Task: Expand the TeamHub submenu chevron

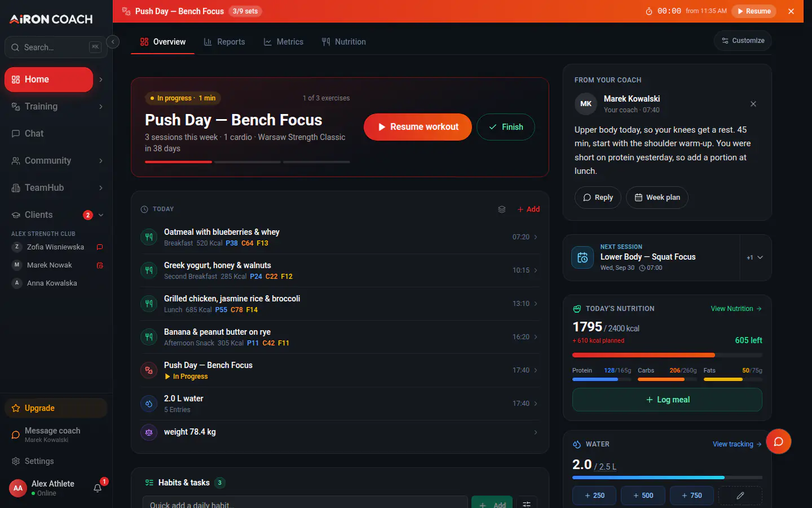Action: pos(101,188)
